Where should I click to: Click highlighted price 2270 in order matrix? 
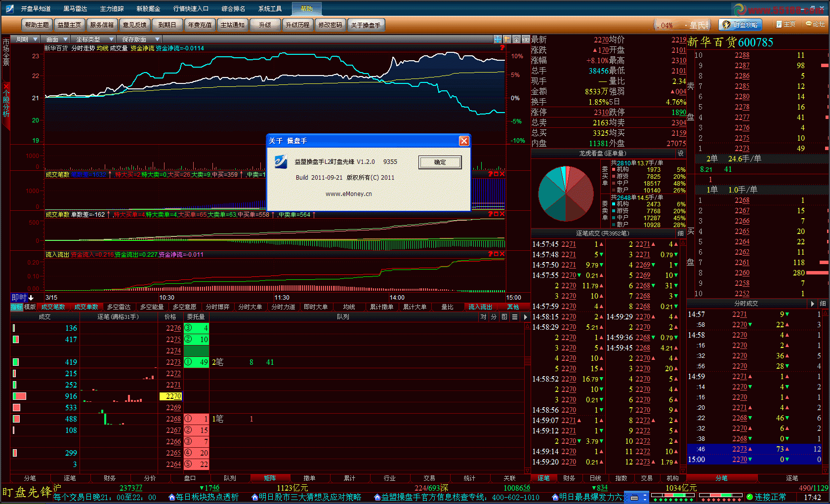click(171, 396)
